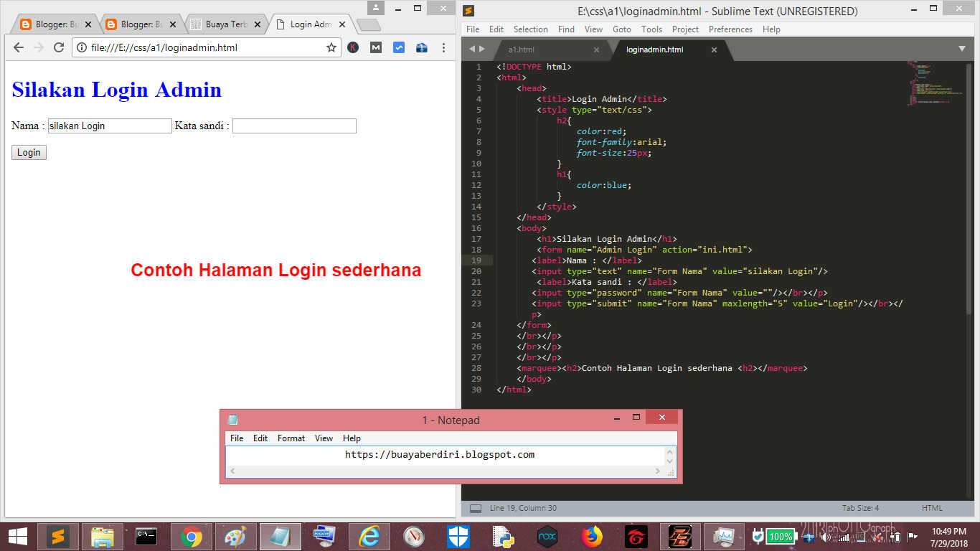The image size is (980, 551).
Task: Click inside the Kata sandi password field
Action: [294, 126]
